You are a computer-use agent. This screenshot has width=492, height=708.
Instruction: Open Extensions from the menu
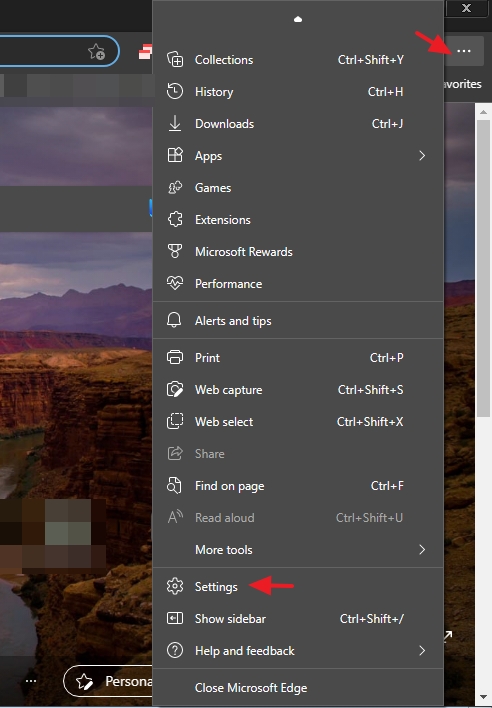(298, 220)
